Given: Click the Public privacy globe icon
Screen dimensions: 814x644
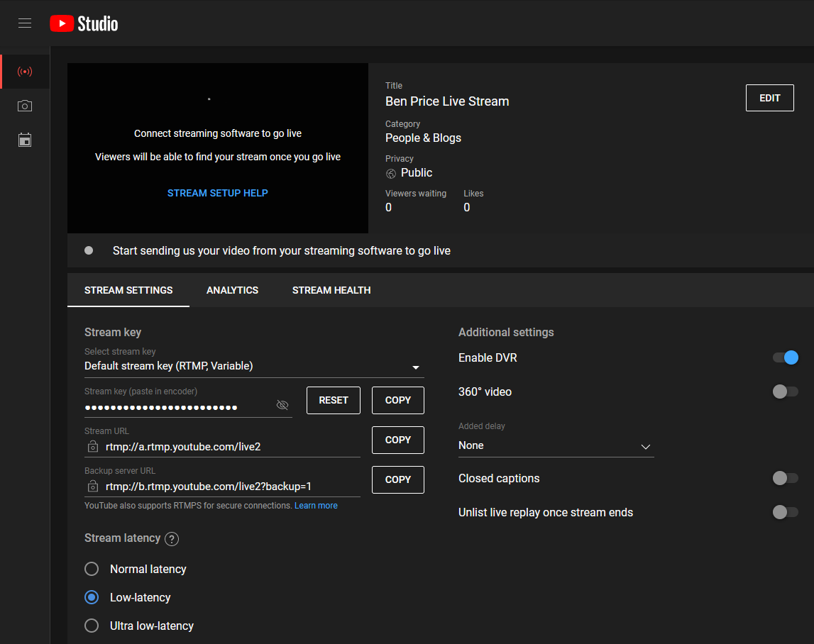Looking at the screenshot, I should click(390, 173).
